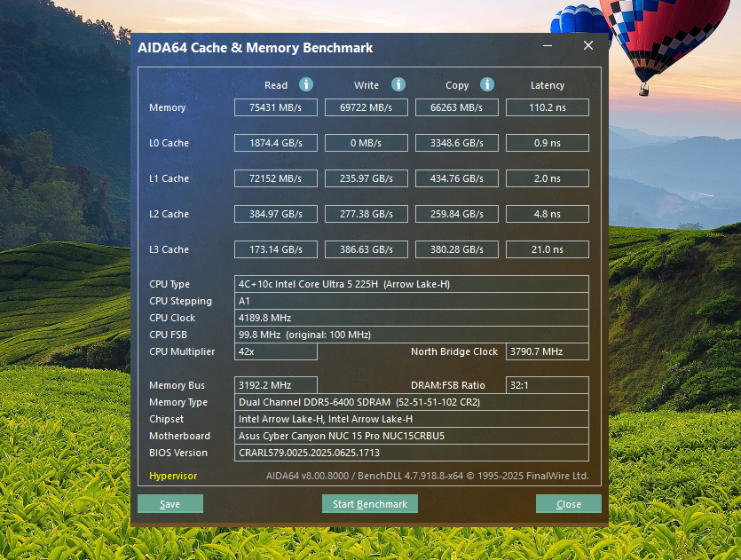Click the DRAM:FSB Ratio label
The image size is (741, 560).
point(447,385)
